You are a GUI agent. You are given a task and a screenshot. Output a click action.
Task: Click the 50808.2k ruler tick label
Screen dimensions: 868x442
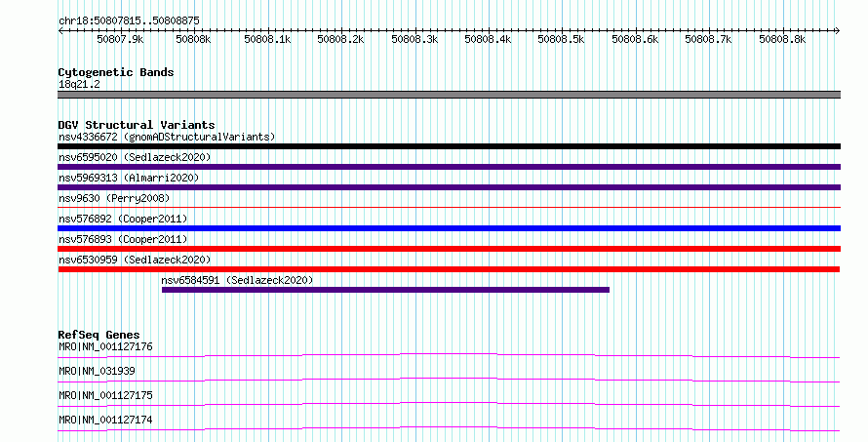(340, 39)
